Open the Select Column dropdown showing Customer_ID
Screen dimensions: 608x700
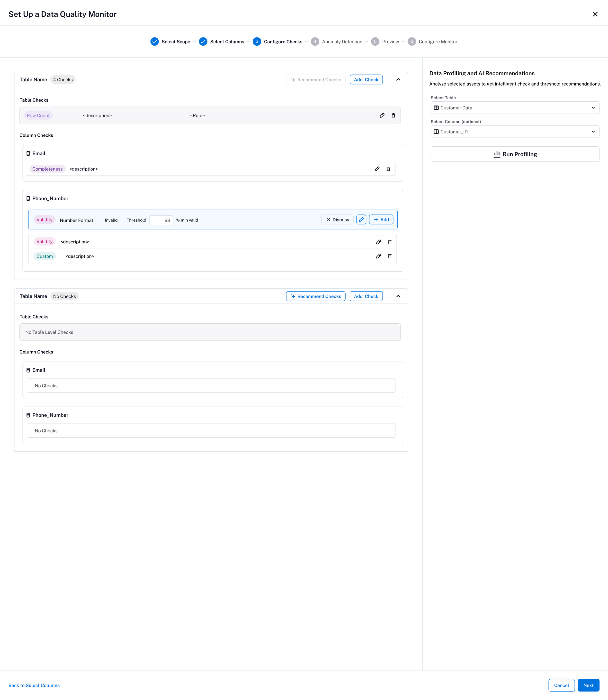(x=514, y=132)
